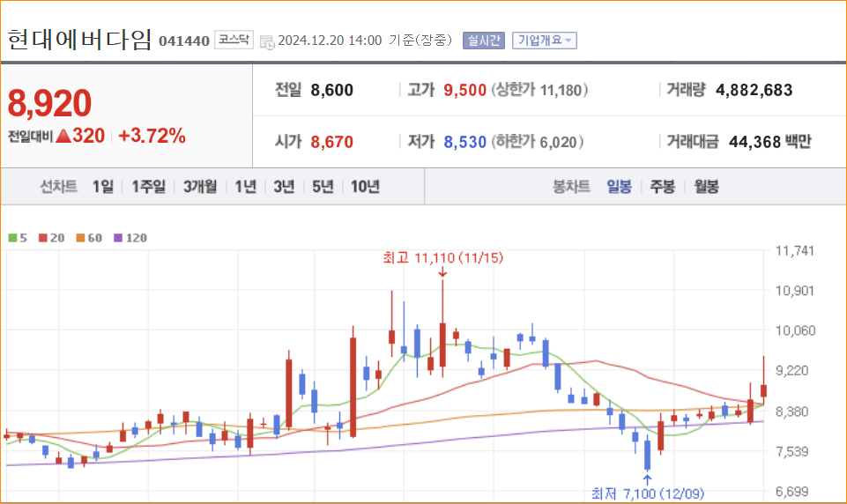The image size is (847, 504).
Task: Click the purple 120-day moving average swatch
Action: (118, 238)
